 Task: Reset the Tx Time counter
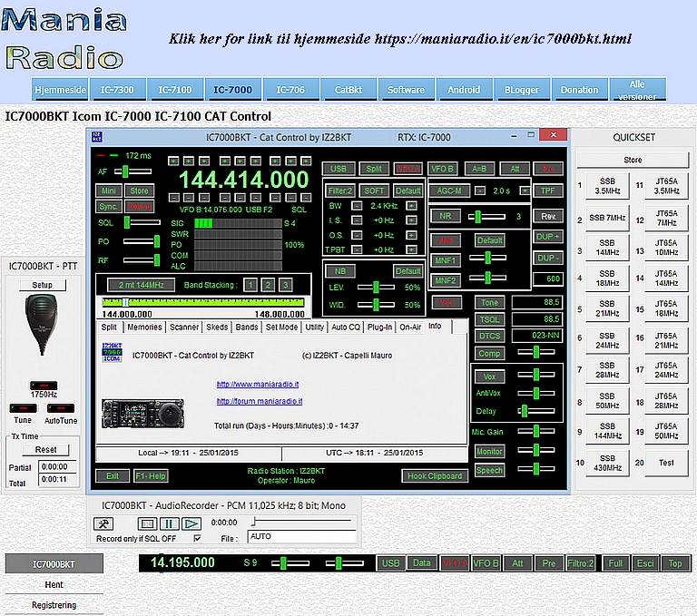point(45,449)
